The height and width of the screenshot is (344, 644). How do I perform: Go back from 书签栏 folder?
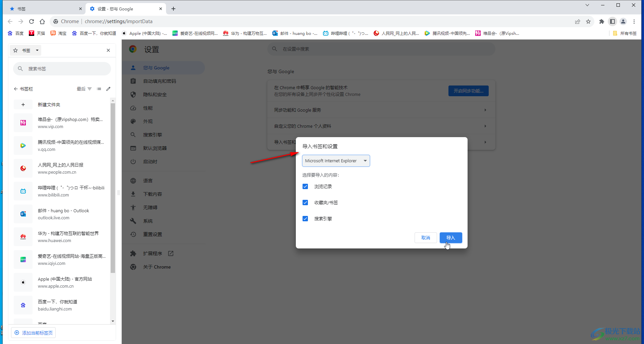point(15,89)
